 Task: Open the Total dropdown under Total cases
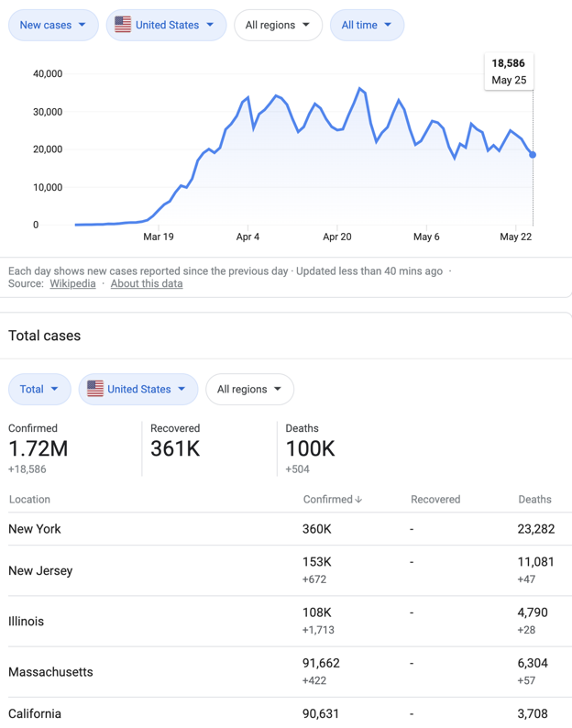39,389
